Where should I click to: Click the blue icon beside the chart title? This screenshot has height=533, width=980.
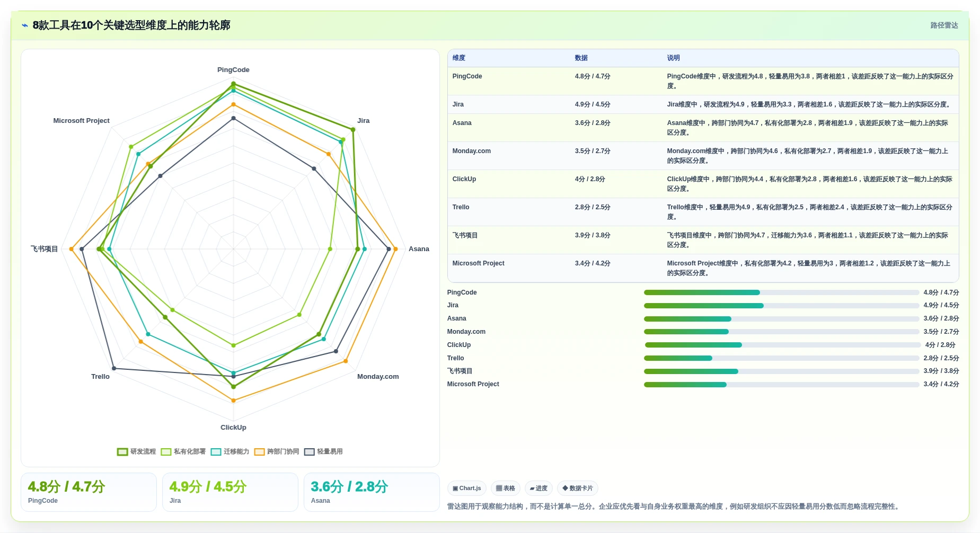24,25
